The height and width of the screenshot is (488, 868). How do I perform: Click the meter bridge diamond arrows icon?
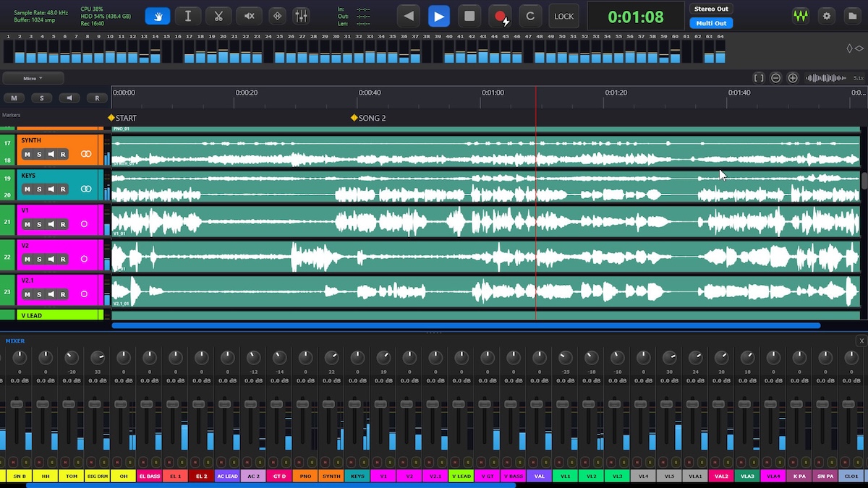pos(855,48)
